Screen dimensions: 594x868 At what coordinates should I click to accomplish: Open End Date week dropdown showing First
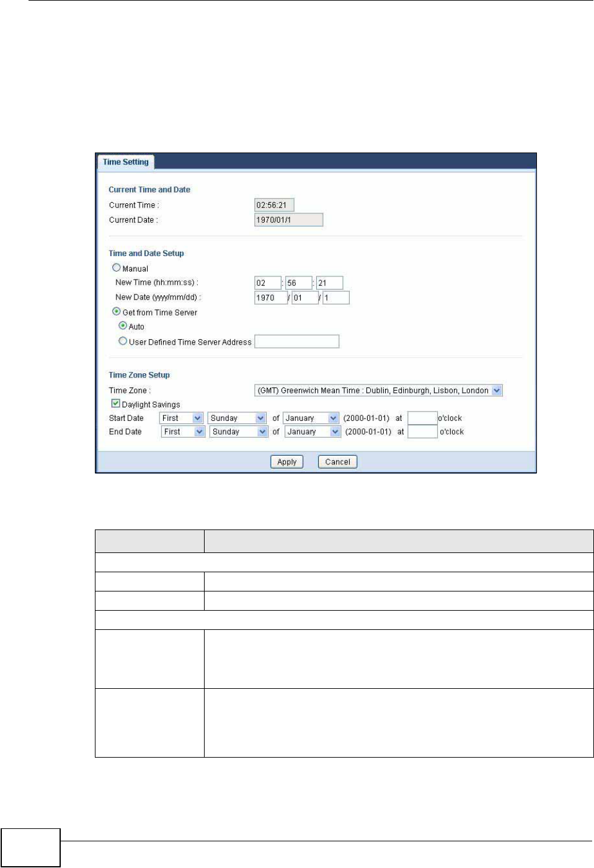tap(183, 432)
